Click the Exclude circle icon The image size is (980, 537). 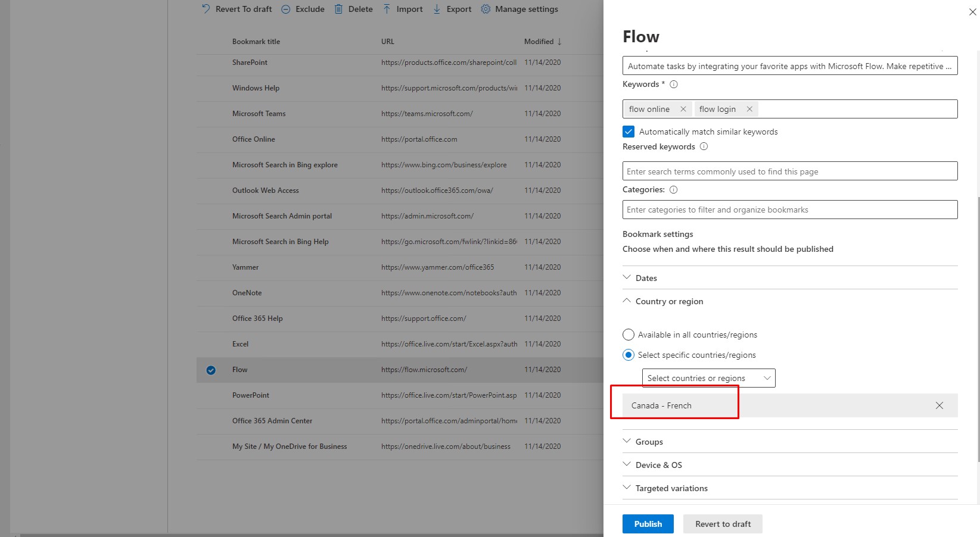coord(286,9)
